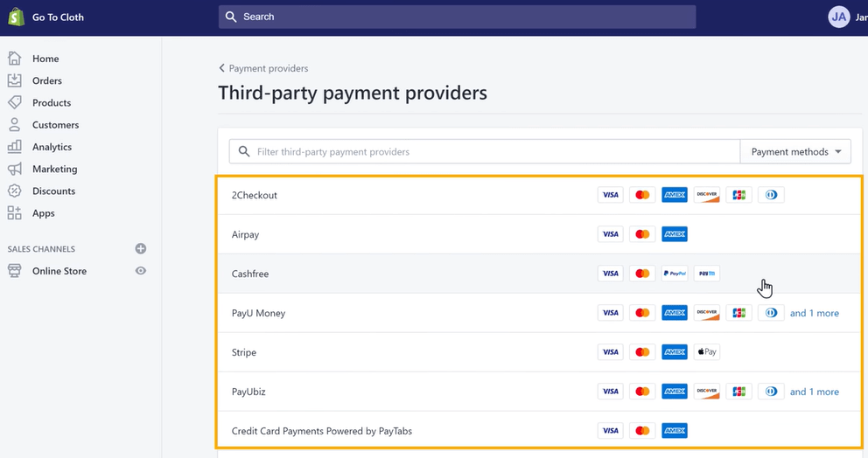The width and height of the screenshot is (868, 458).
Task: Click the magnifier icon in top search
Action: click(x=231, y=17)
